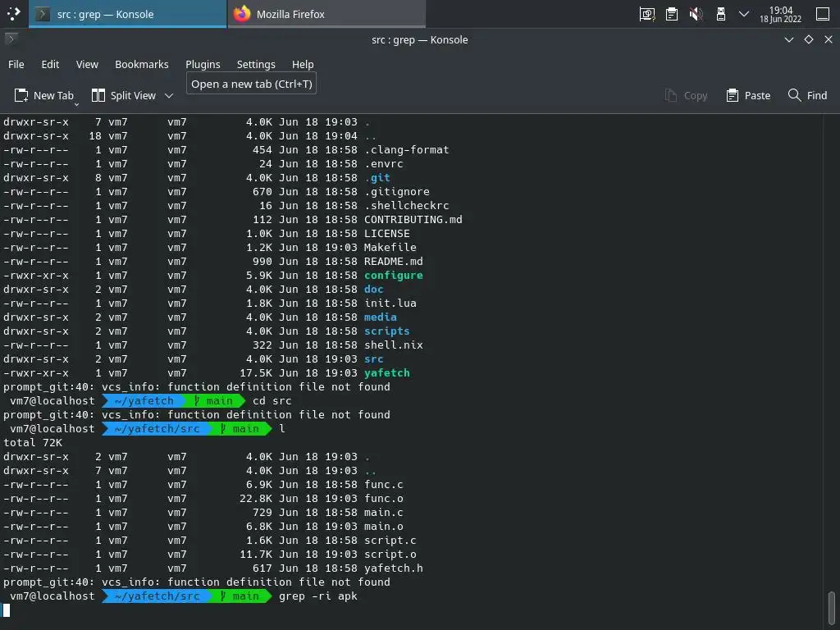Image resolution: width=840 pixels, height=630 pixels.
Task: Open the View menu
Action: tap(87, 64)
